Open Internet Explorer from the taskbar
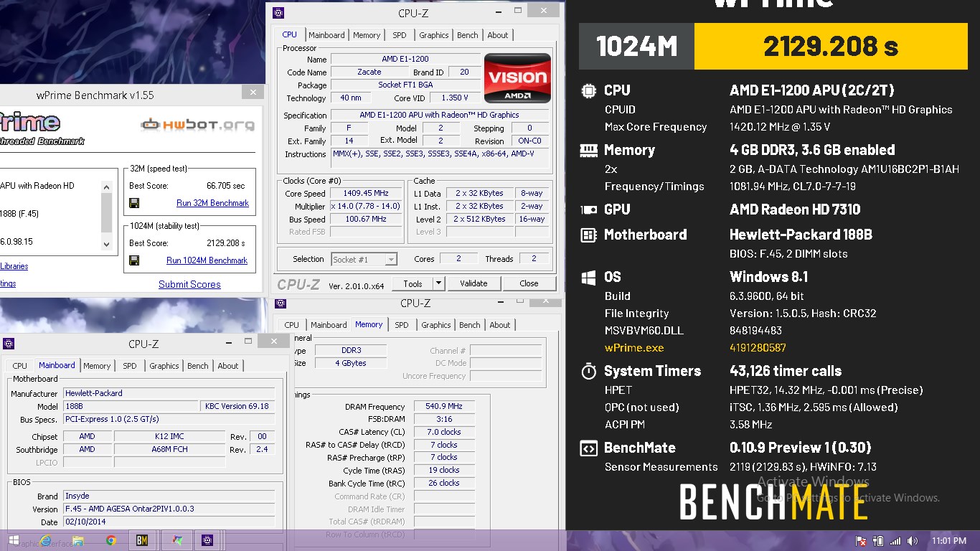Viewport: 980px width, 551px height. pyautogui.click(x=47, y=540)
